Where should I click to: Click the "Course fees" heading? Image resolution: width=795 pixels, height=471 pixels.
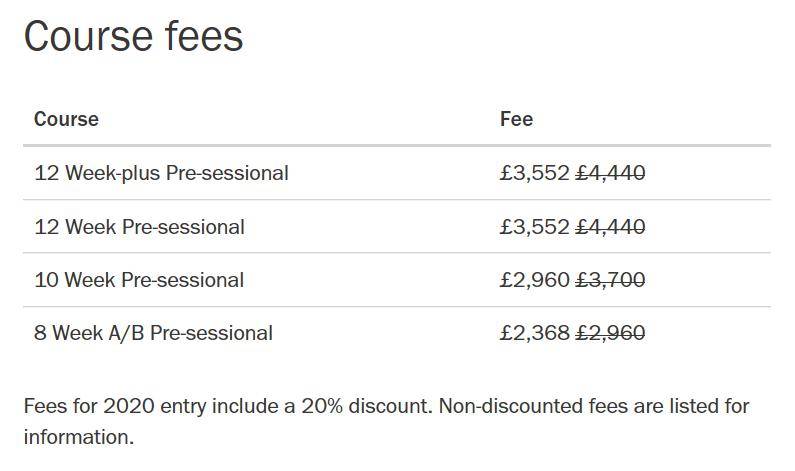point(133,37)
